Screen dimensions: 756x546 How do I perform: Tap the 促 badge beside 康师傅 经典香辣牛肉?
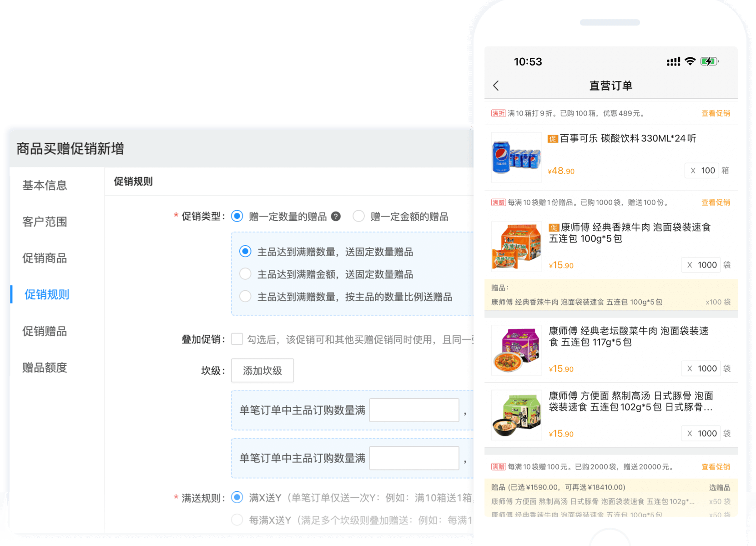point(554,227)
